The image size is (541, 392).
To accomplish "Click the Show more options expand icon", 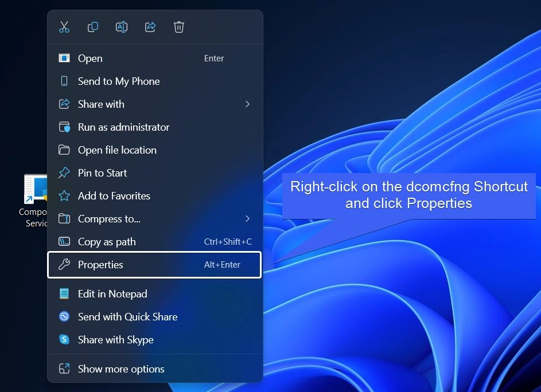I will pyautogui.click(x=64, y=369).
